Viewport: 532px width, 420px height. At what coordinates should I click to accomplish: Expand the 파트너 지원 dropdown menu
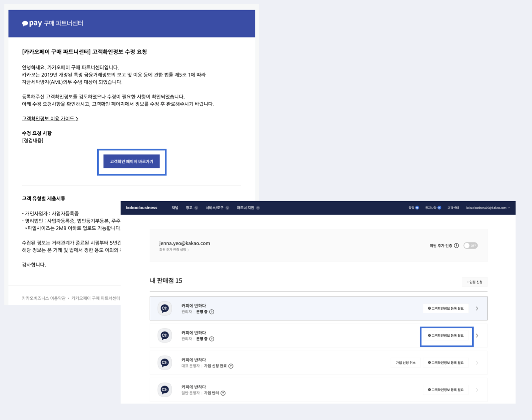coord(248,208)
